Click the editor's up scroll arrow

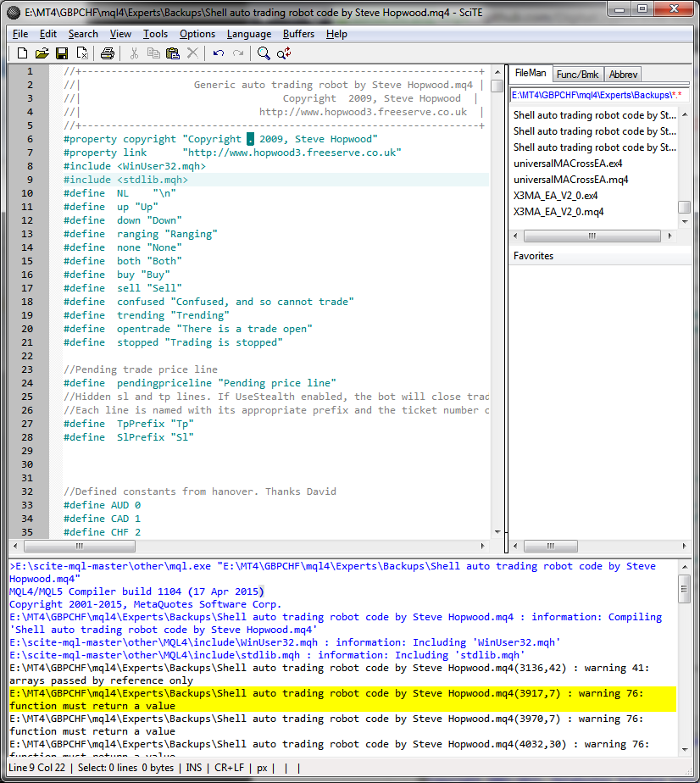pos(497,72)
